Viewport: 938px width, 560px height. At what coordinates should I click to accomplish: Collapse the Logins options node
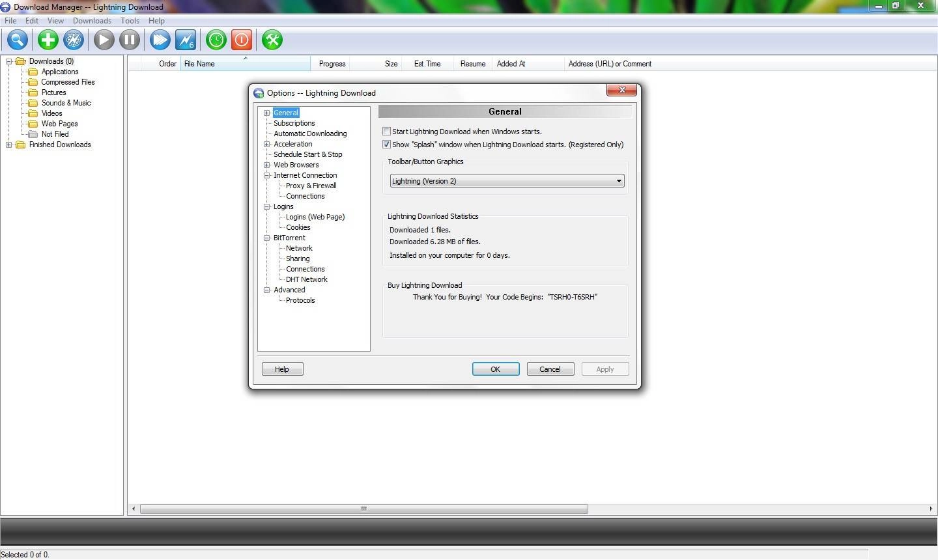click(x=266, y=206)
